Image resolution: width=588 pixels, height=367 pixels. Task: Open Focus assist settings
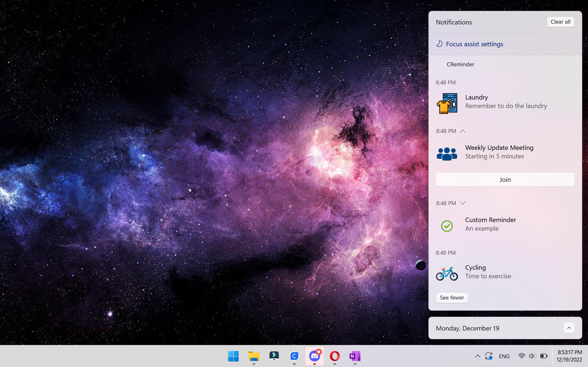tap(474, 44)
